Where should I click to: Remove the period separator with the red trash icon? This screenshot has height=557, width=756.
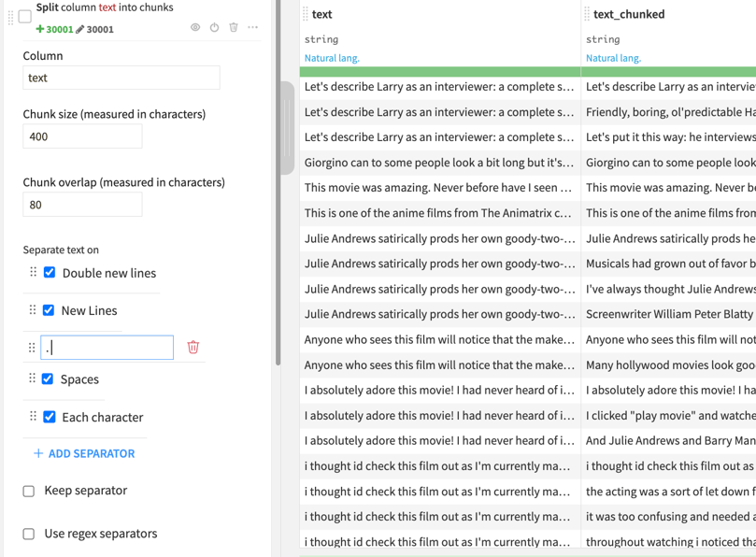pyautogui.click(x=193, y=348)
